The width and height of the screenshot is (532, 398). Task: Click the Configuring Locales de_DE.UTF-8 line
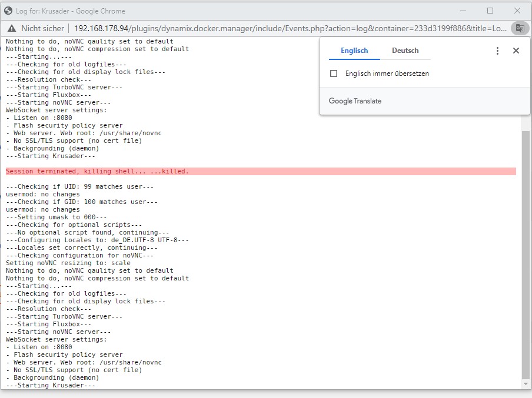[97, 240]
